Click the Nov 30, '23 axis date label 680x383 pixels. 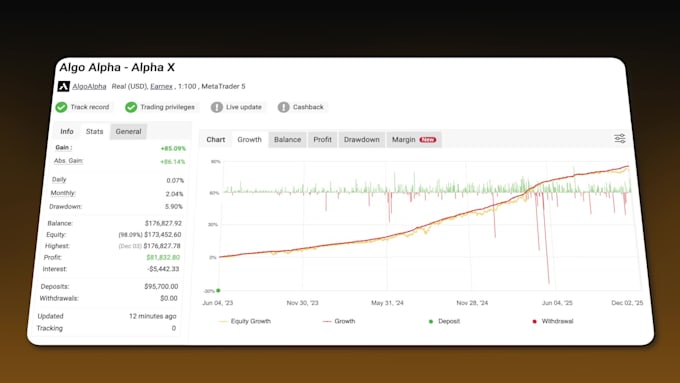[302, 303]
